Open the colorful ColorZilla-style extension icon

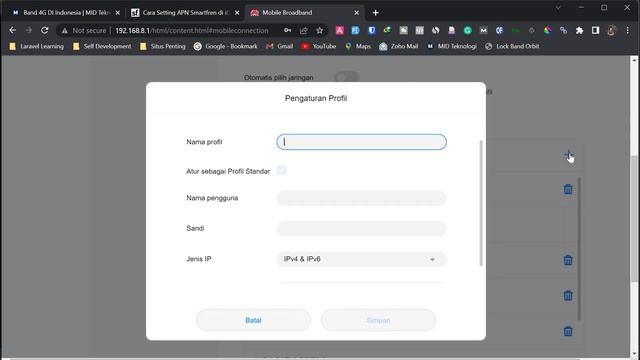coord(548,31)
